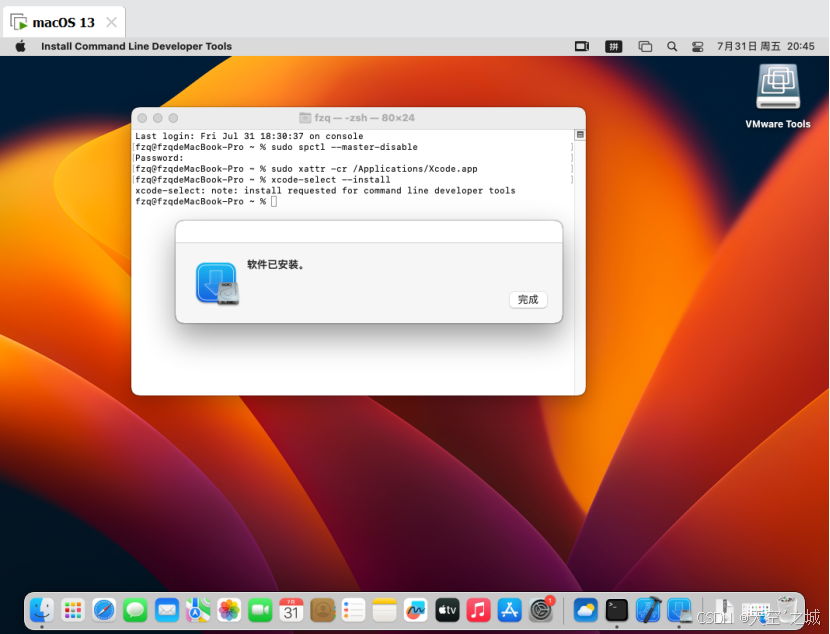Open Photos app in the Dock
This screenshot has height=634, width=830.
pos(229,610)
